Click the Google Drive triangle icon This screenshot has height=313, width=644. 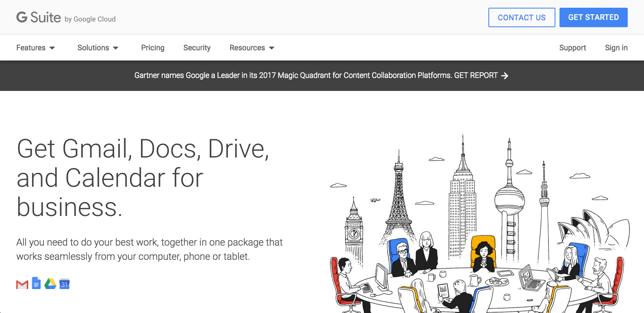[x=50, y=284]
